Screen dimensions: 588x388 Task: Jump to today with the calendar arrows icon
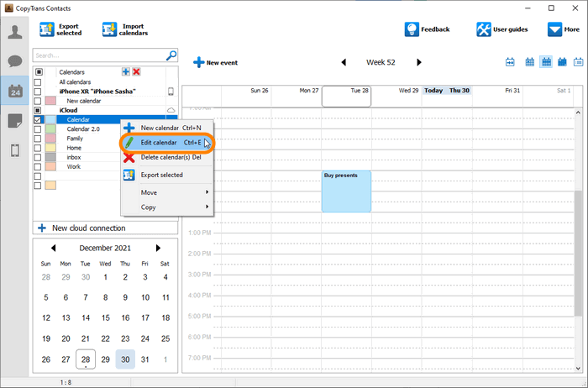510,62
